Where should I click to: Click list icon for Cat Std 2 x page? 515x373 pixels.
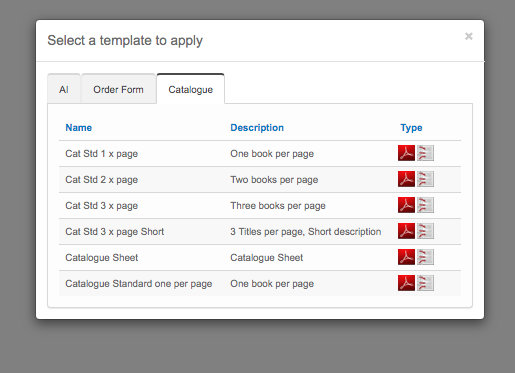pos(425,179)
